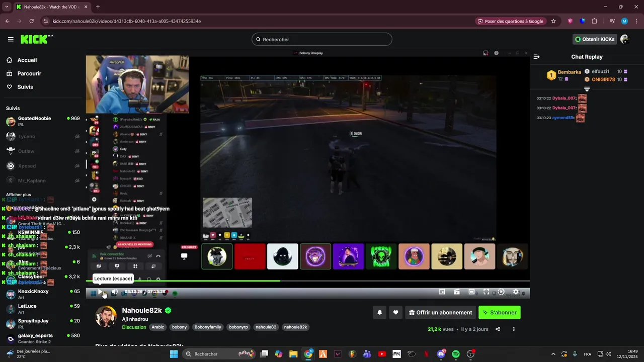Mute the video volume
This screenshot has width=644, height=362.
115,292
